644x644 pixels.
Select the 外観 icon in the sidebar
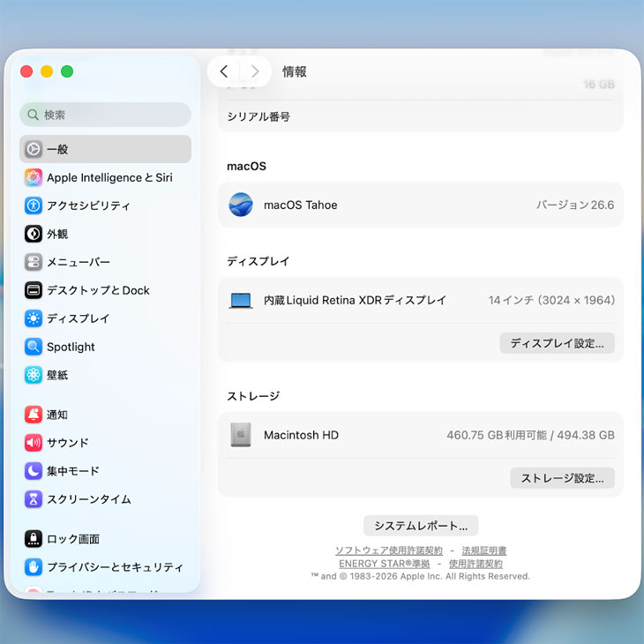tap(34, 234)
